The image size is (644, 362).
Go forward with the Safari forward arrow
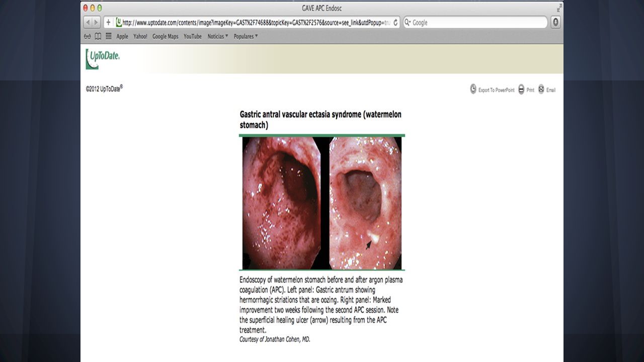pyautogui.click(x=96, y=23)
